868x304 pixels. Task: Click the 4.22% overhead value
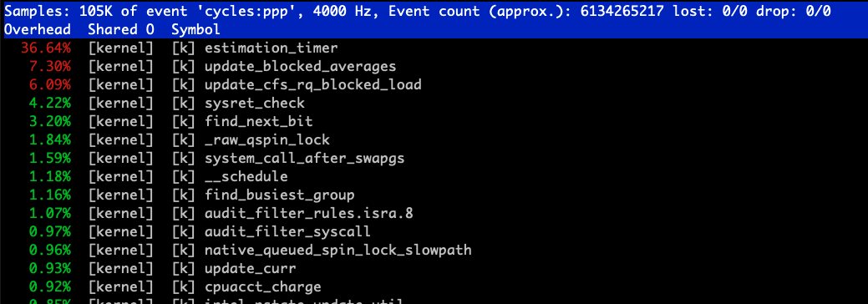point(50,103)
